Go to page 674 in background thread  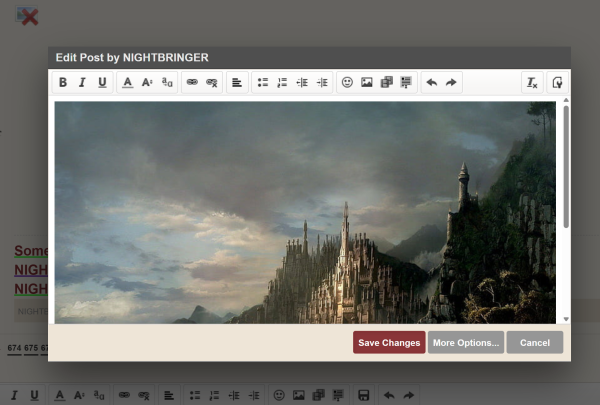[14, 348]
